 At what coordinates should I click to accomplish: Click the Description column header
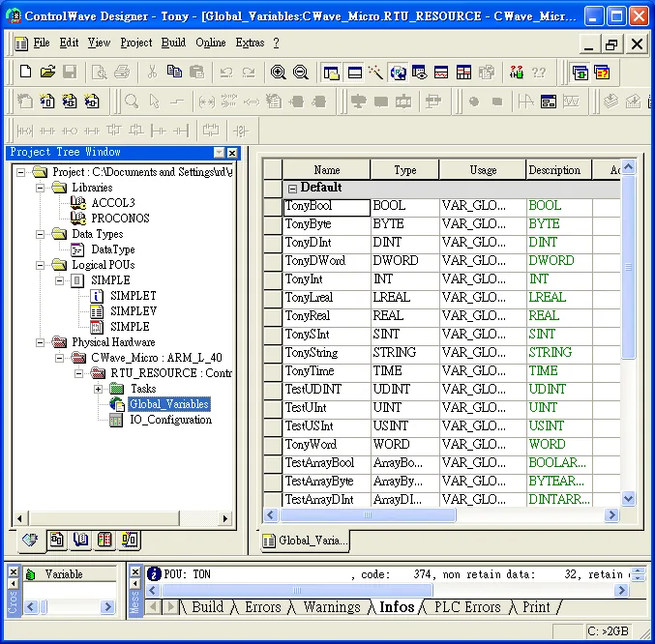tap(558, 170)
